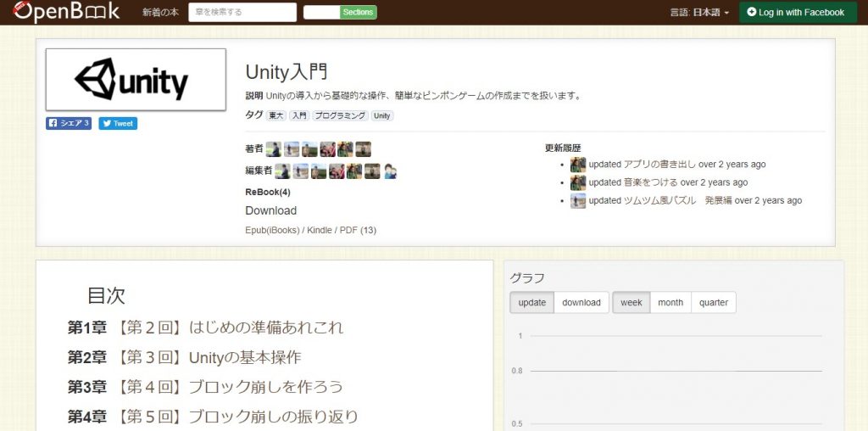Image resolution: width=868 pixels, height=431 pixels.
Task: Open the ツムツム風パズル 発展編 update entry
Action: [x=677, y=200]
